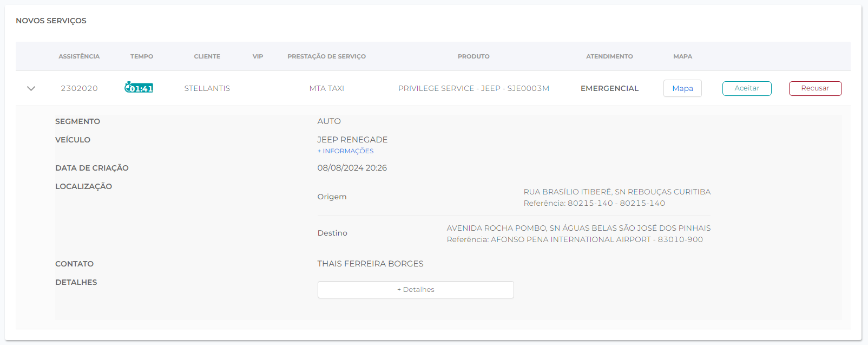This screenshot has height=345, width=868.
Task: Open the + INFORMAÇÕES vehicle link
Action: (345, 151)
